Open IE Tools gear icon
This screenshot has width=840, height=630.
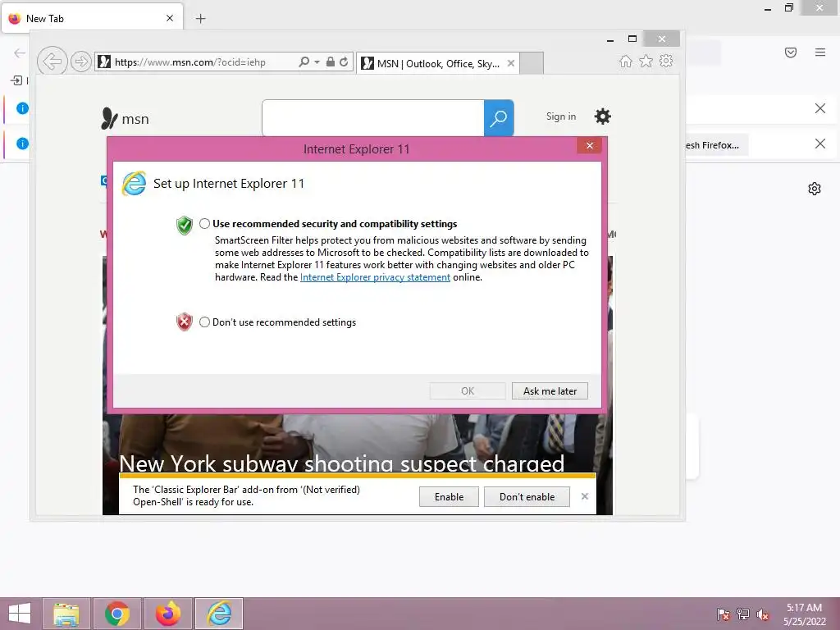coord(666,61)
